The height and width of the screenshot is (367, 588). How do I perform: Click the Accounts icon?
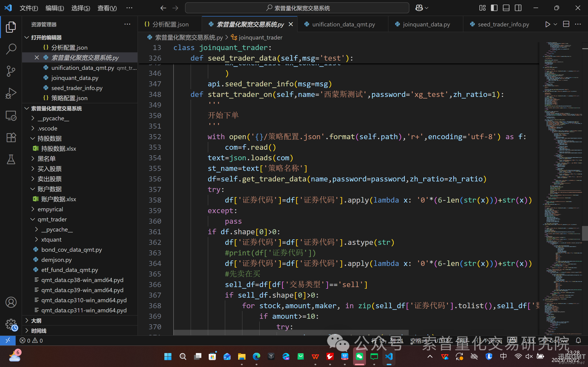click(11, 302)
